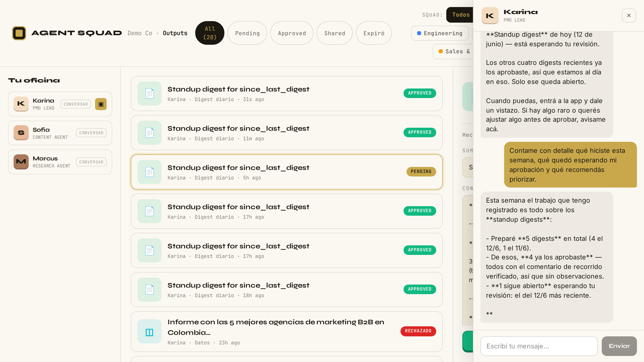Open the pending digest from 5h ago

coord(287,172)
